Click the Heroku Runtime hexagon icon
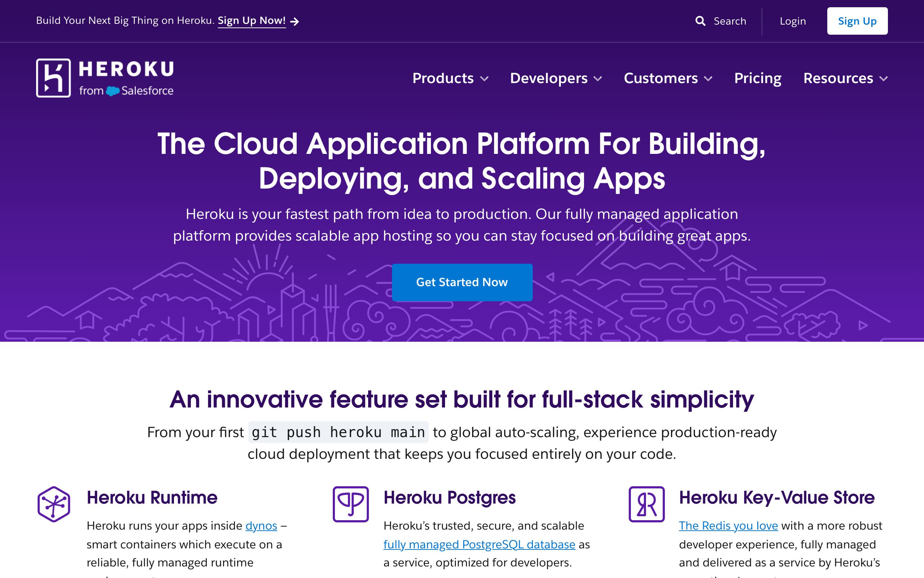 (54, 504)
